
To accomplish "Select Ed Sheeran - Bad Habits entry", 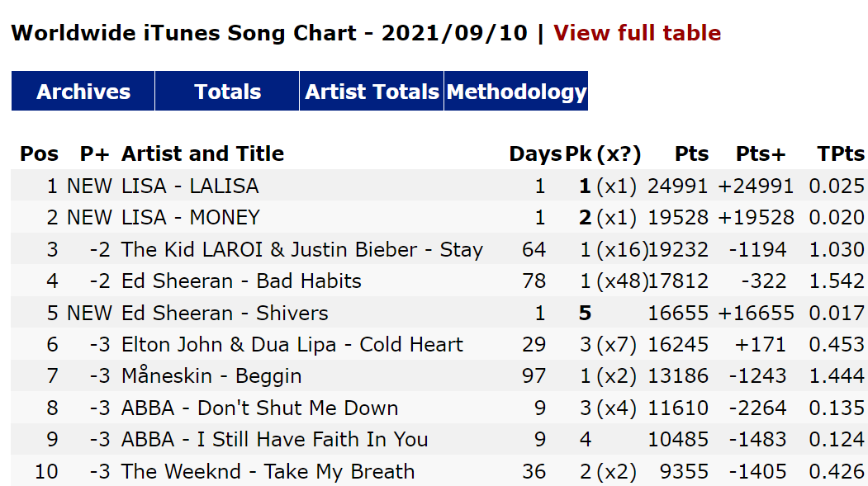I will 241,281.
